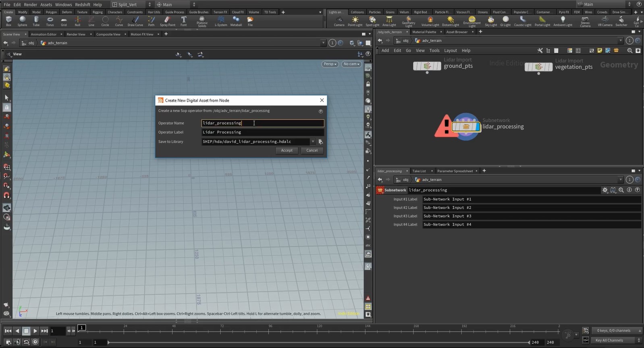644x348 pixels.
Task: Expand the No cam camera dropdown
Action: (351, 64)
